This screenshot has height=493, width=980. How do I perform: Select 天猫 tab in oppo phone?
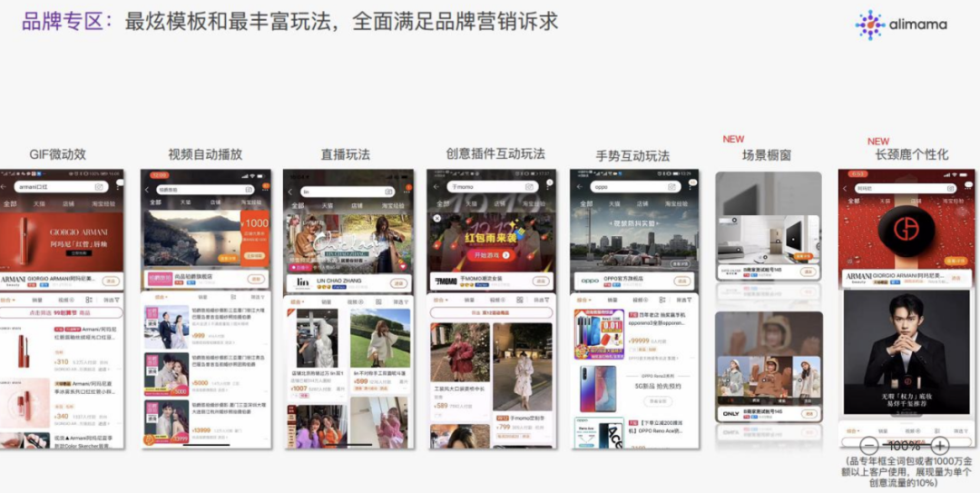coord(613,204)
